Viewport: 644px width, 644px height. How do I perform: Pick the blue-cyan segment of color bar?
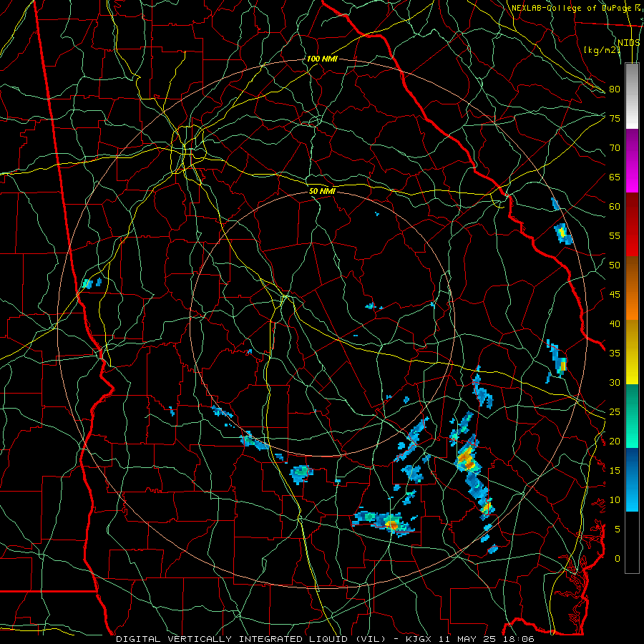[x=632, y=479]
